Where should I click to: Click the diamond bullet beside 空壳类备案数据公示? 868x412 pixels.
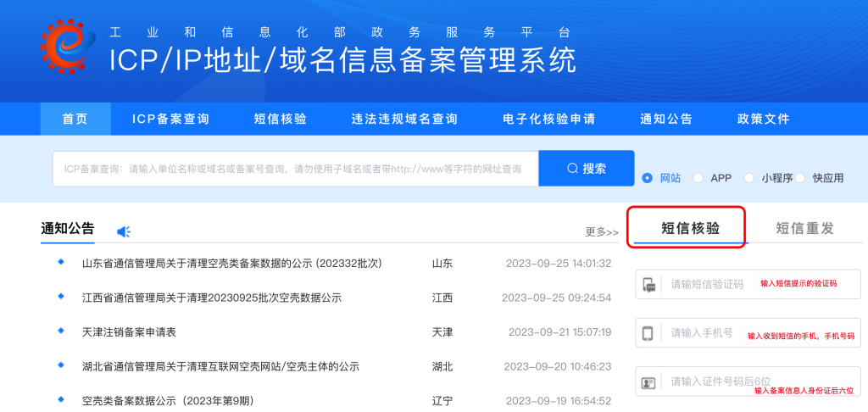61,399
